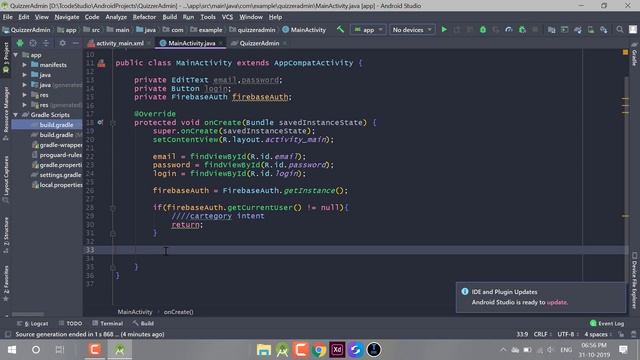640x360 pixels.
Task: Run the app with green play button
Action: point(444,30)
